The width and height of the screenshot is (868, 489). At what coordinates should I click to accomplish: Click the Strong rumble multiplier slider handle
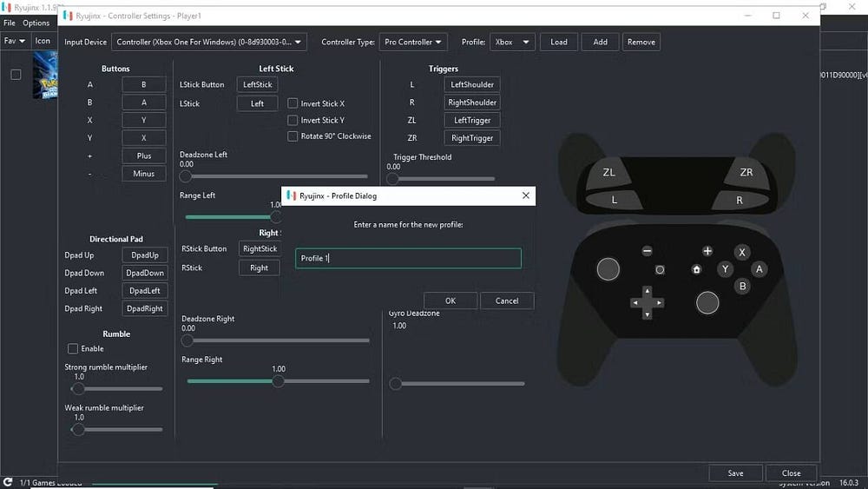[x=78, y=388]
